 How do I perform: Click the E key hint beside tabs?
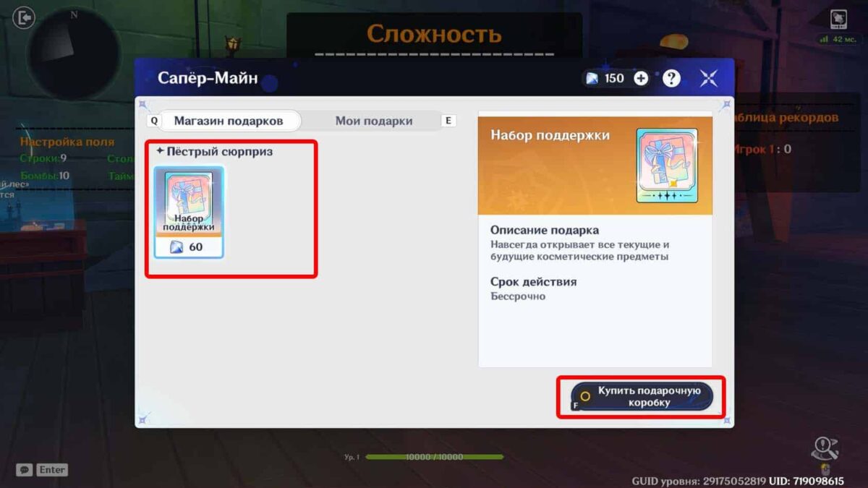pyautogui.click(x=448, y=121)
